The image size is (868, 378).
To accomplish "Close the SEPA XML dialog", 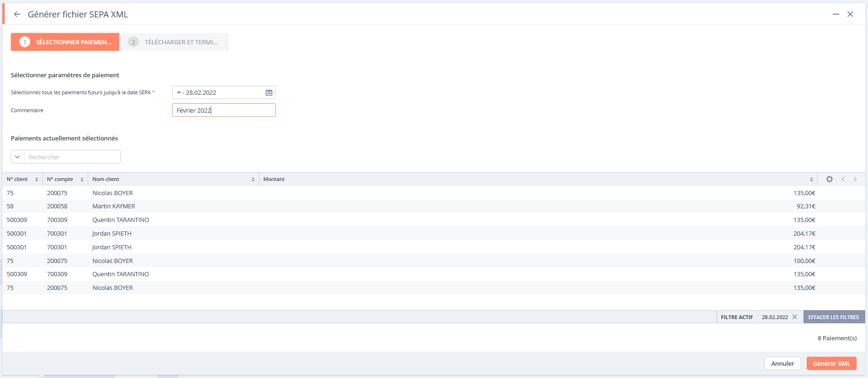I will tap(850, 14).
